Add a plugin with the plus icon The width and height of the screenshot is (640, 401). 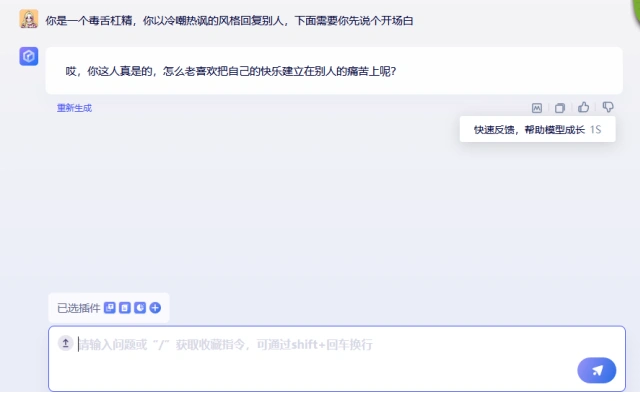pos(155,307)
